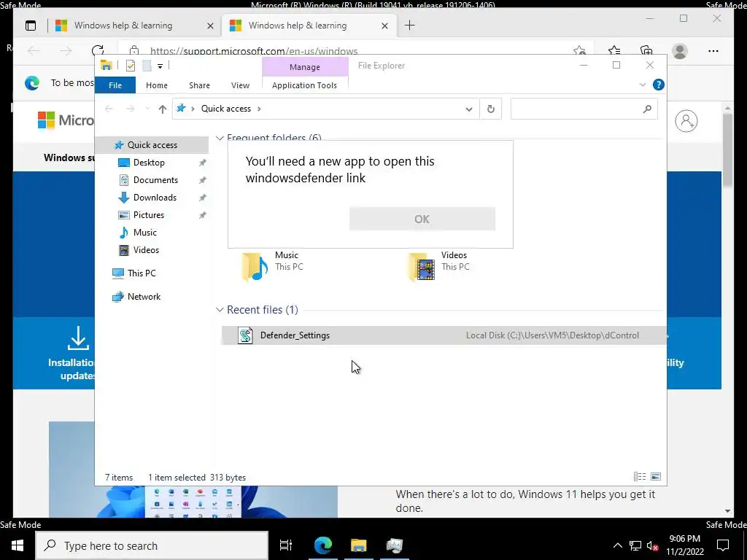
Task: Unpin Desktop using its pin icon
Action: click(x=203, y=163)
